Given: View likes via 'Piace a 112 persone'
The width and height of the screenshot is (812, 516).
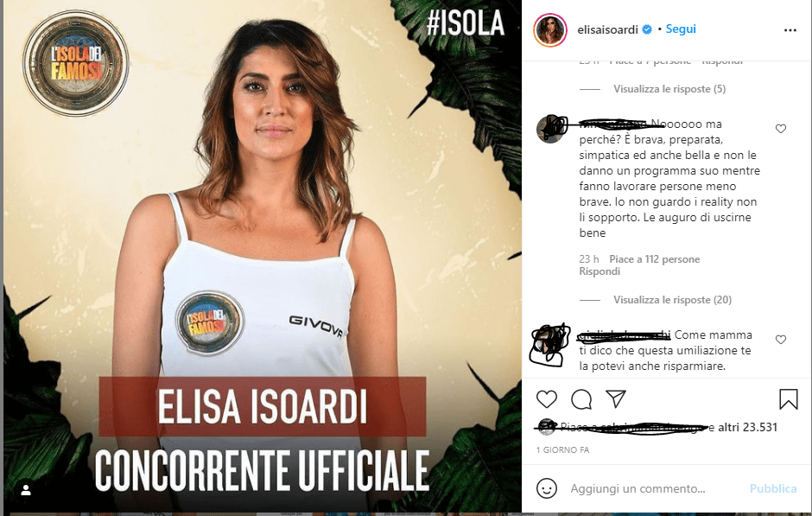Looking at the screenshot, I should (654, 259).
